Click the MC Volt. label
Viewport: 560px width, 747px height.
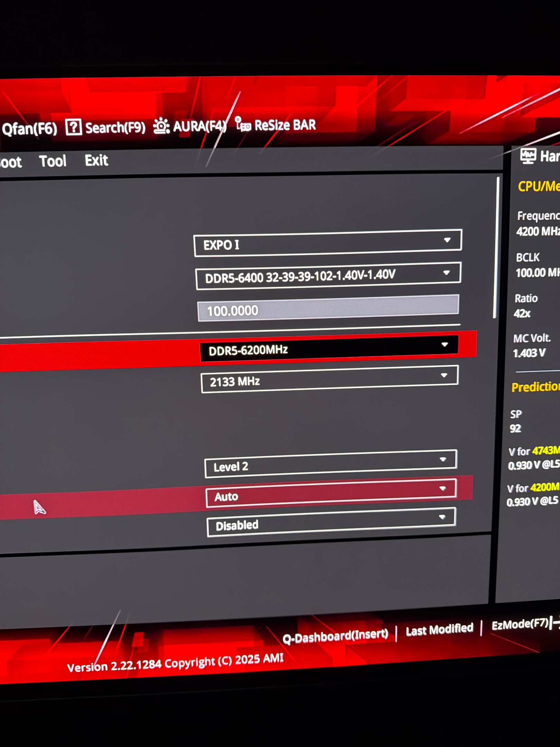(x=532, y=338)
